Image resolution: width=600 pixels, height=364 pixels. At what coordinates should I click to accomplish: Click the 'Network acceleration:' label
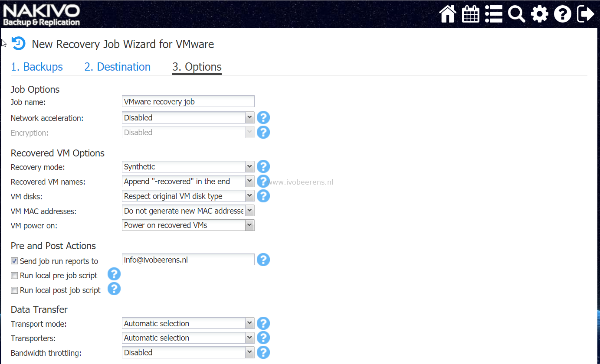[x=47, y=118]
